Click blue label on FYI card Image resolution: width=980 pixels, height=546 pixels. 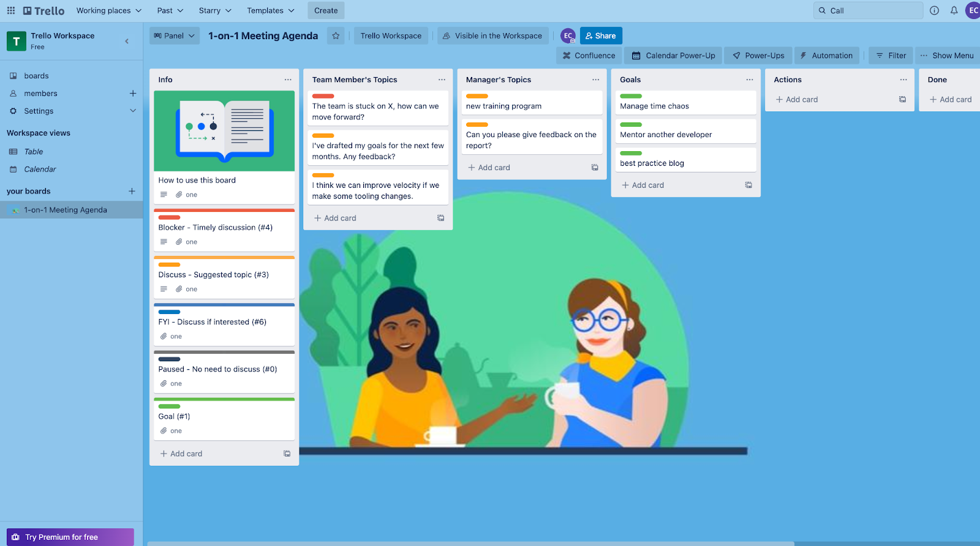169,312
